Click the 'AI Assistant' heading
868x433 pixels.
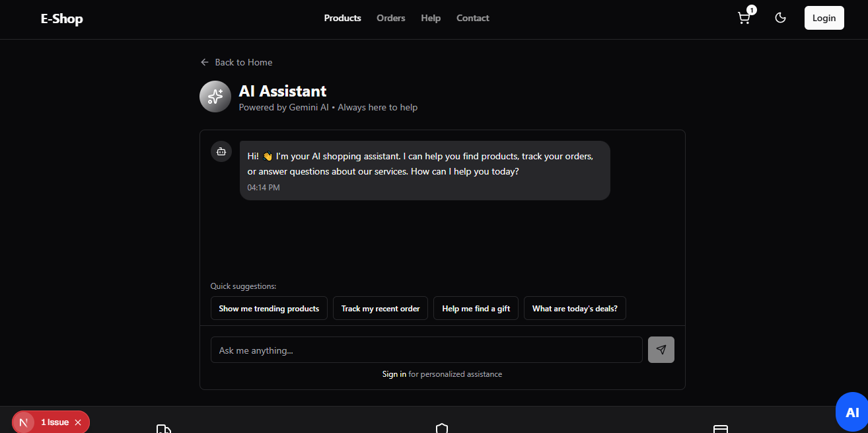[283, 91]
